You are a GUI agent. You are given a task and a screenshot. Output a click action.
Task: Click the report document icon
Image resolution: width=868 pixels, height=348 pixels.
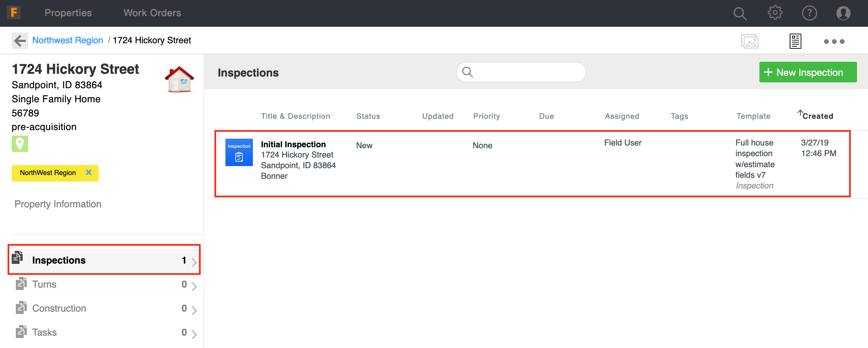[x=795, y=42]
